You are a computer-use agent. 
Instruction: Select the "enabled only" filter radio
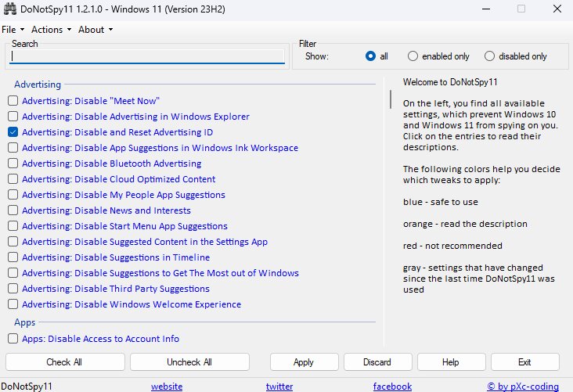[x=413, y=56]
